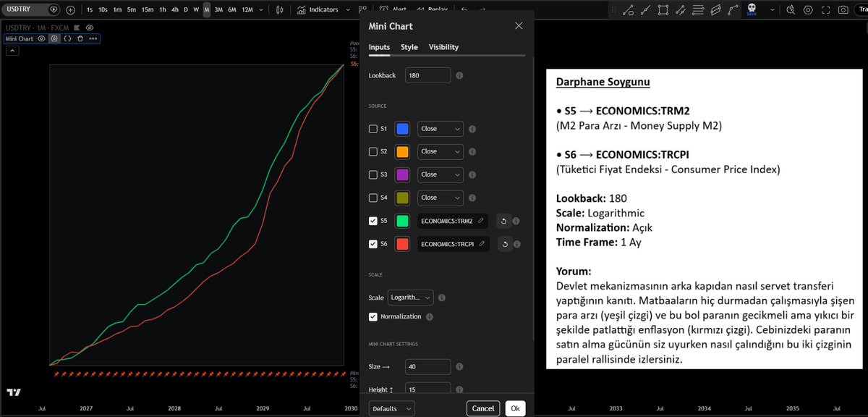This screenshot has height=417, width=868.
Task: Open the S5 green color swatch
Action: point(402,221)
